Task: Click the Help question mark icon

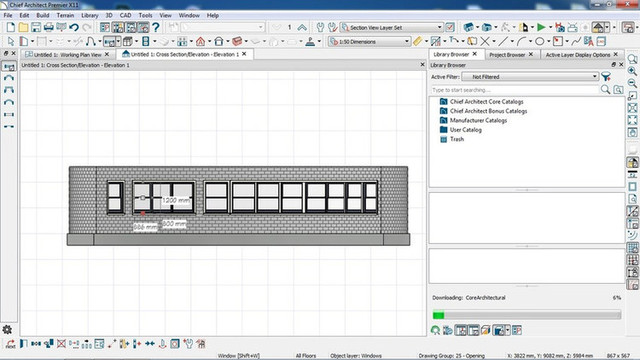Action: pos(156,27)
